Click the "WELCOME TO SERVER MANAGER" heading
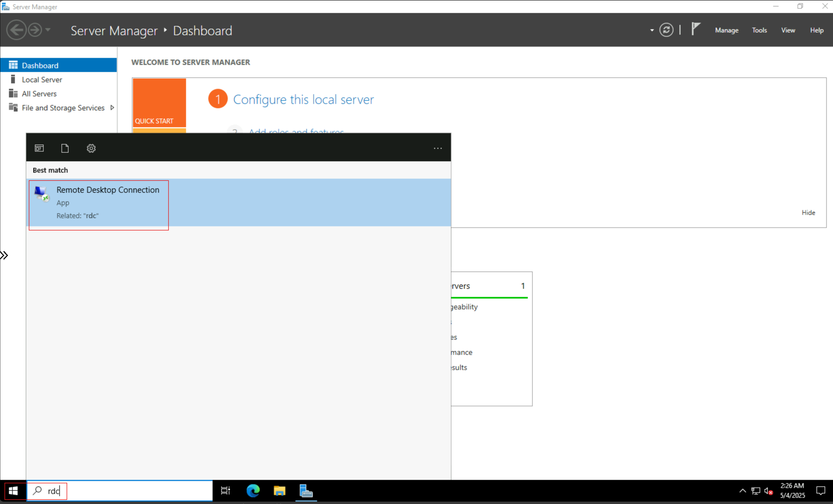833x504 pixels. 191,62
